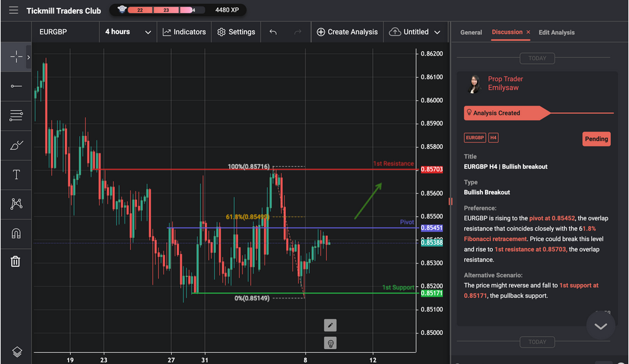Select the 0.85451 pivot price label
The image size is (629, 364).
pyautogui.click(x=432, y=228)
